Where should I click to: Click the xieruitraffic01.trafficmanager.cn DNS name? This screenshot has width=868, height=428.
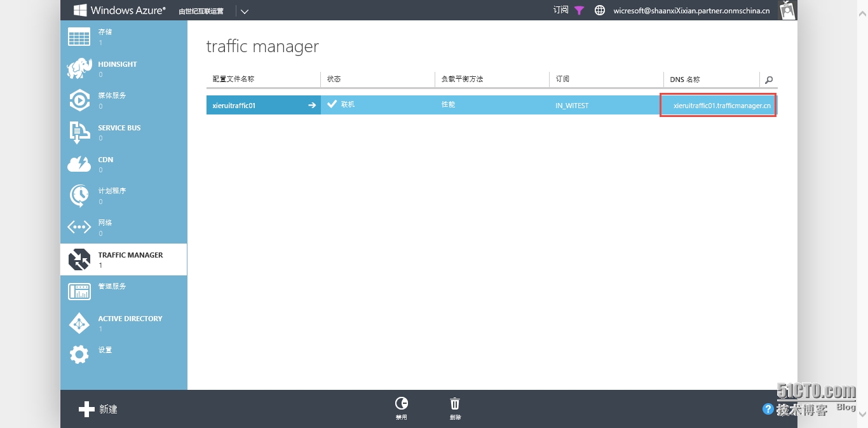coord(722,106)
